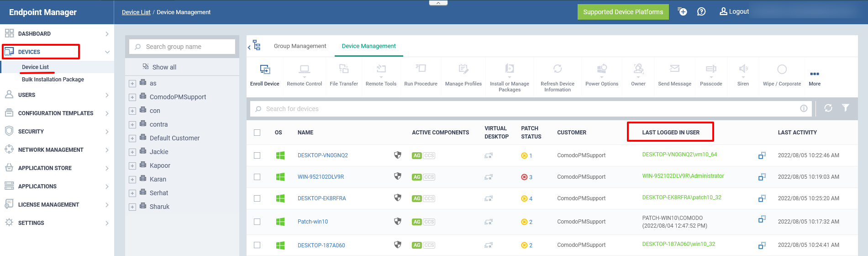Open the device filter funnel icon
The width and height of the screenshot is (868, 256).
point(846,108)
